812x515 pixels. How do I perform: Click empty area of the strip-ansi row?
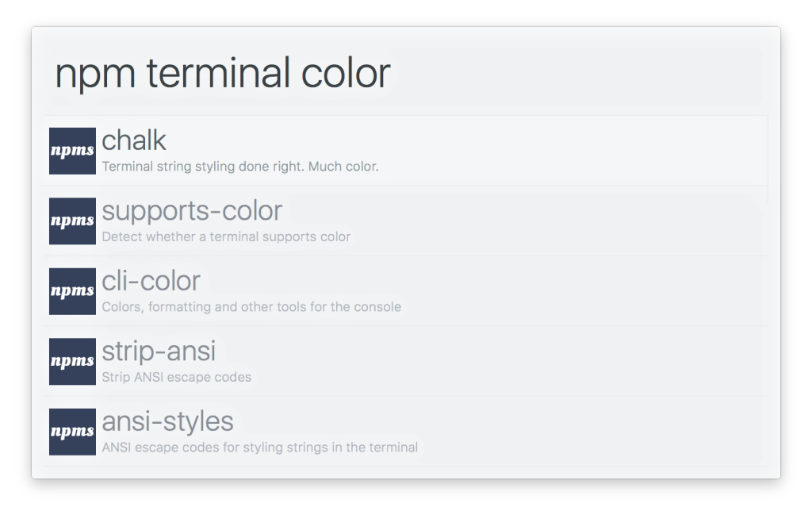[518, 362]
